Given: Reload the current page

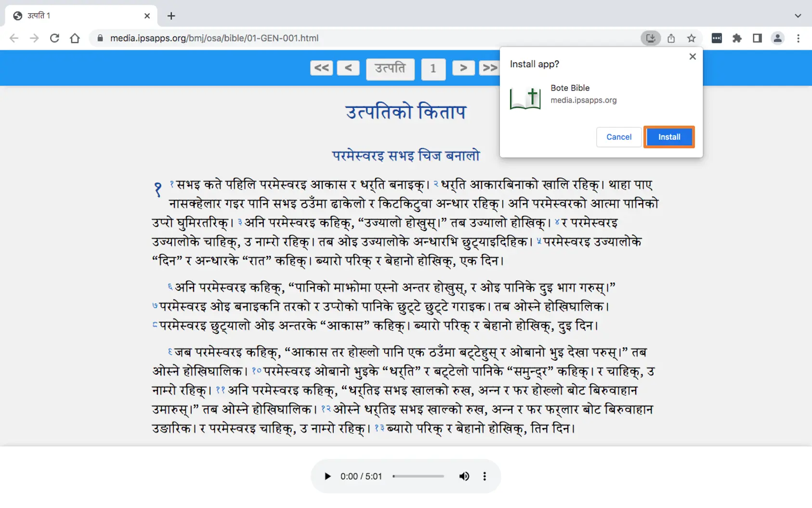Looking at the screenshot, I should 54,39.
